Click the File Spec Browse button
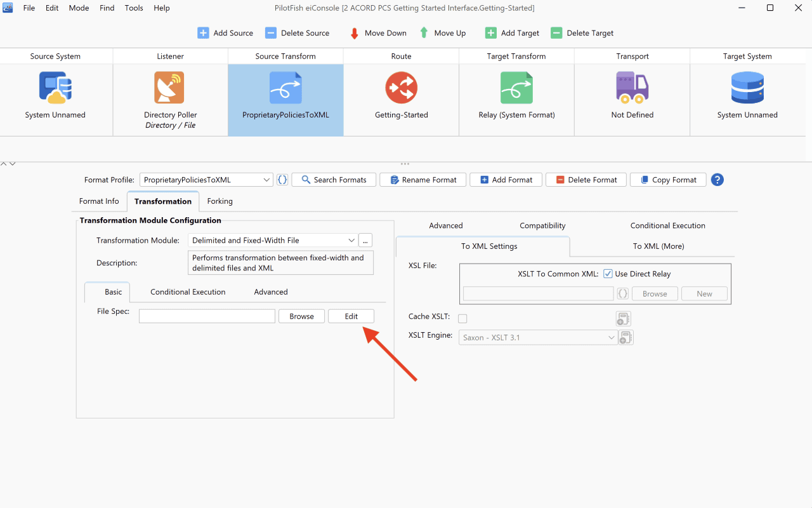This screenshot has height=508, width=812. (x=301, y=316)
